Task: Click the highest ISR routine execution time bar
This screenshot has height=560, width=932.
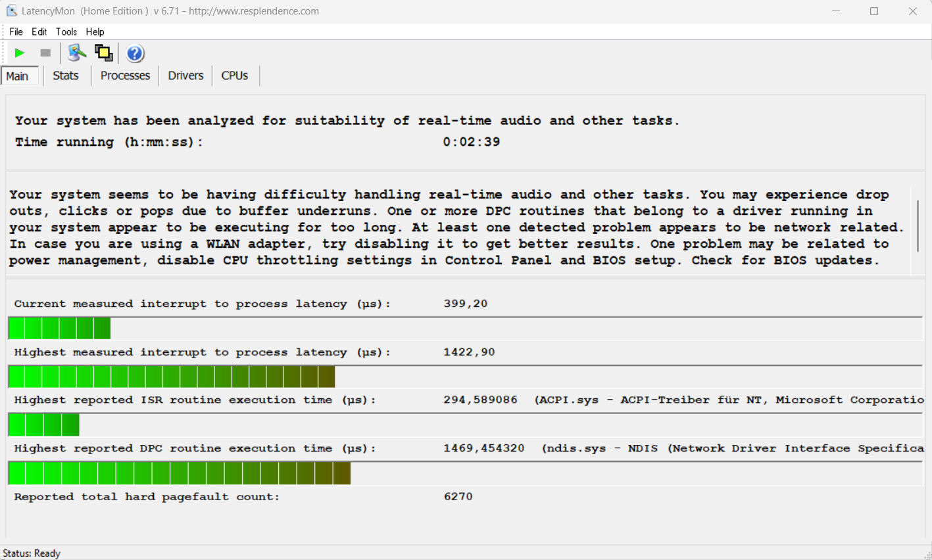Action: pyautogui.click(x=465, y=425)
